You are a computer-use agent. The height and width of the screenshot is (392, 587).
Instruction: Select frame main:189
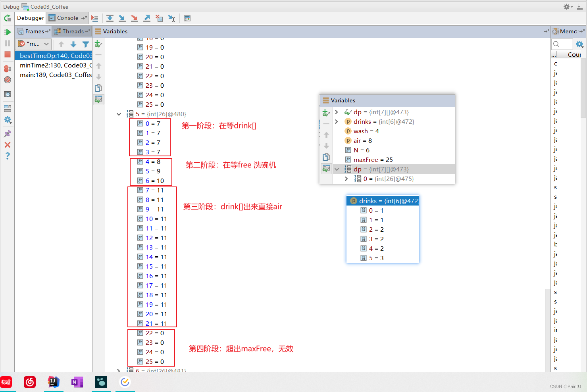[x=54, y=75]
